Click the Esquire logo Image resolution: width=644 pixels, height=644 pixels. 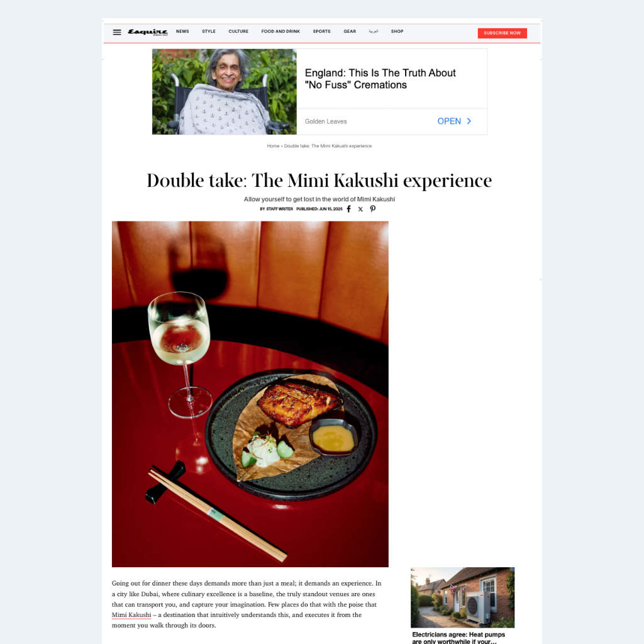[x=148, y=32]
